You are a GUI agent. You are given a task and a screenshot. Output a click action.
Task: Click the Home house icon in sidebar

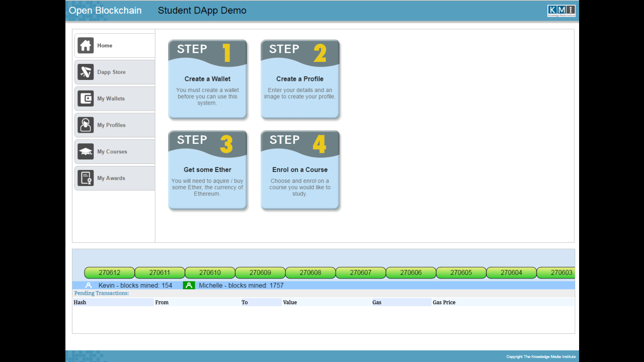[x=86, y=45]
